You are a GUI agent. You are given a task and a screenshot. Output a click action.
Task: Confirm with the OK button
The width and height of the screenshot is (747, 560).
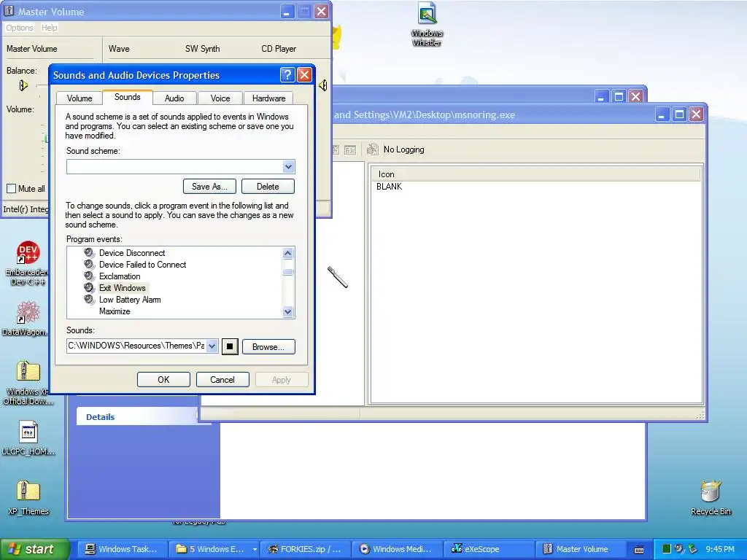point(163,379)
